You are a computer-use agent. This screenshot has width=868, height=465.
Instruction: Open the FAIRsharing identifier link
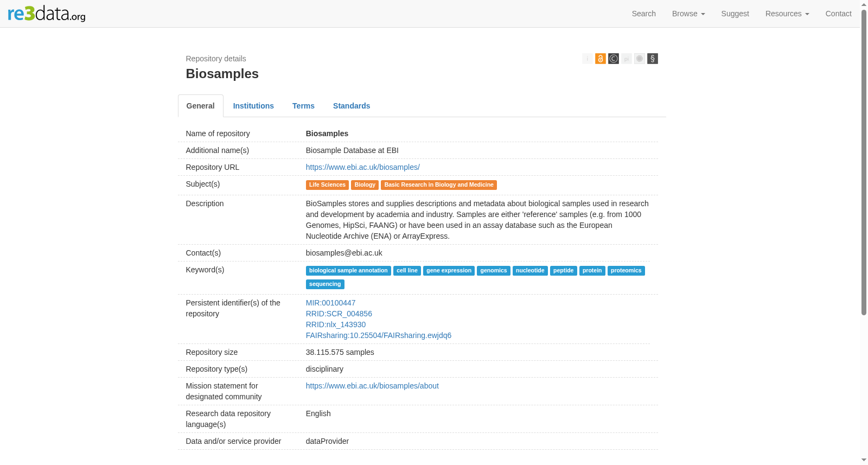[x=379, y=335]
